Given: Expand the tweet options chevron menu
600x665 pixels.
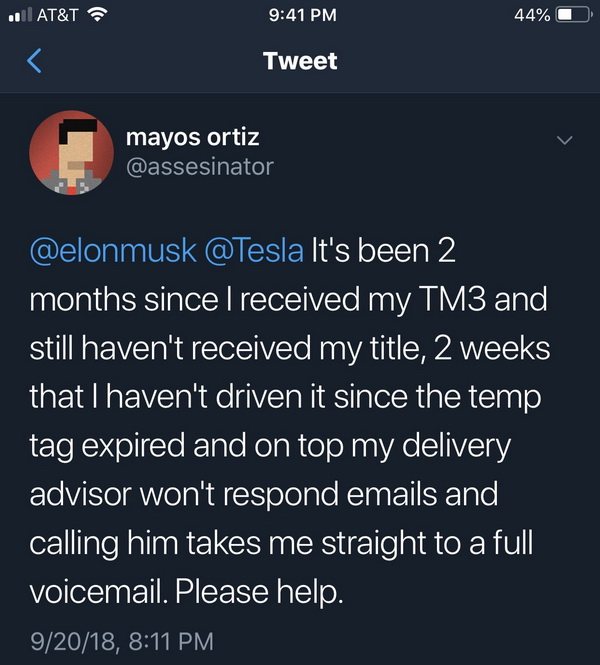Looking at the screenshot, I should coord(564,140).
